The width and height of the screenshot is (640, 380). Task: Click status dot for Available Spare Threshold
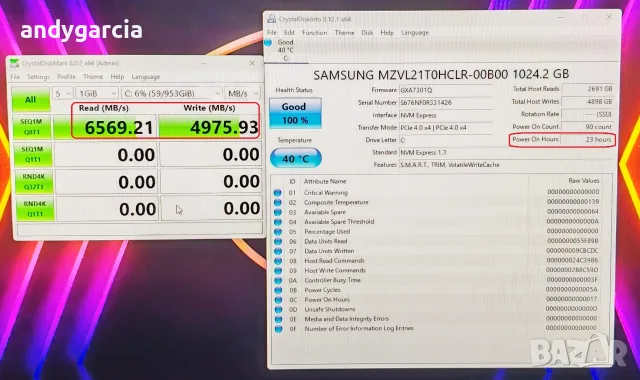[x=278, y=222]
